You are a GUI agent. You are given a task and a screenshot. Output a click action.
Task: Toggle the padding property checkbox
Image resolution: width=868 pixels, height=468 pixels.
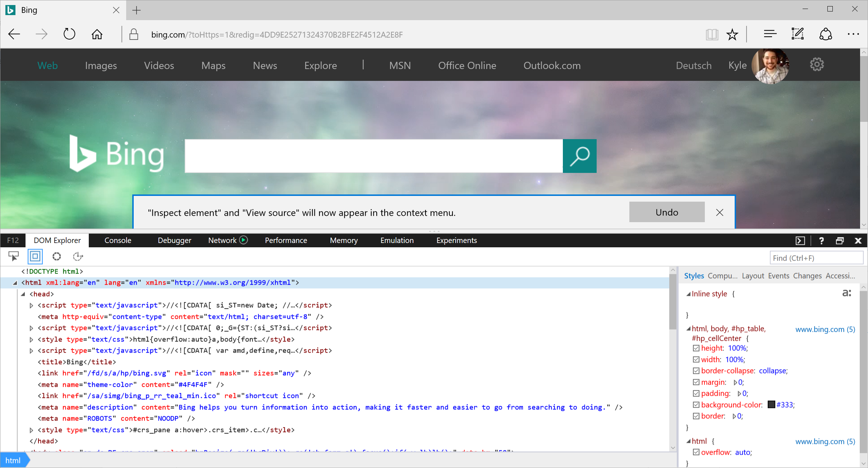[696, 393]
